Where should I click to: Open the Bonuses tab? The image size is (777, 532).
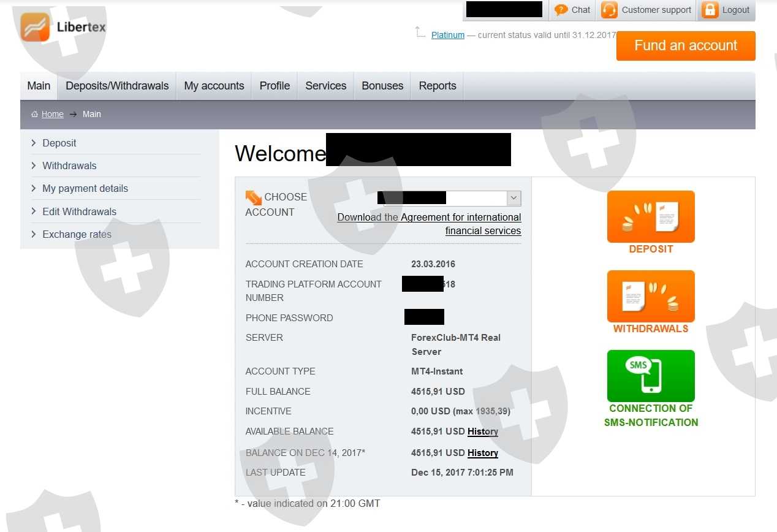click(x=382, y=86)
